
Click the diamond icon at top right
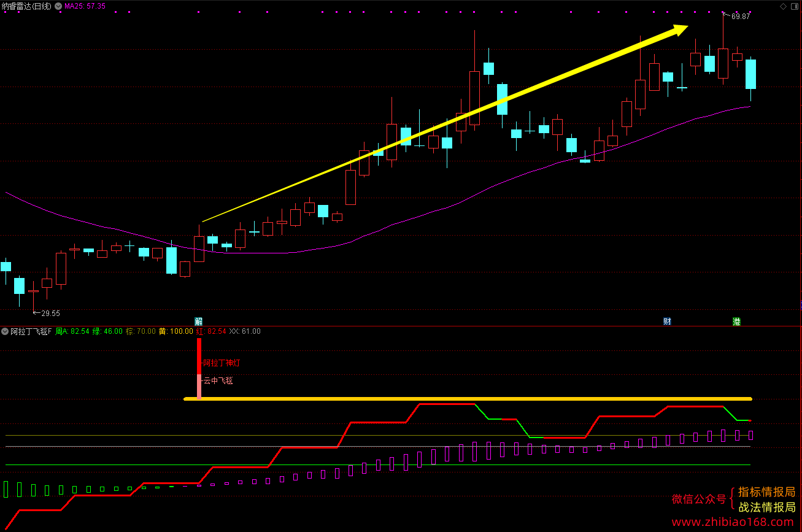[783, 6]
